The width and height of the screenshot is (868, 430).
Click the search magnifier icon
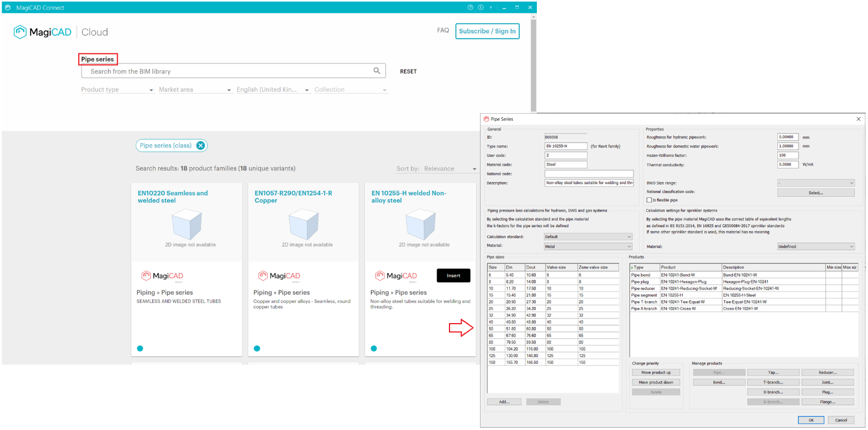tap(377, 71)
